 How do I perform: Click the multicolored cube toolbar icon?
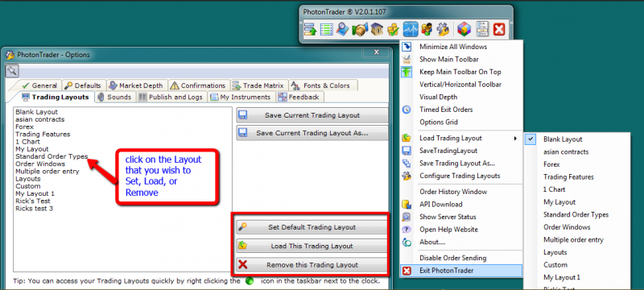[x=464, y=30]
